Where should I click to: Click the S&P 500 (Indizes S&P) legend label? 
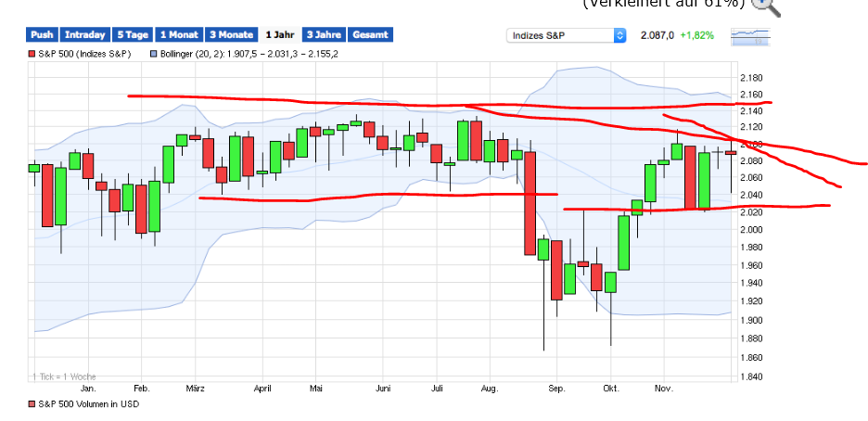click(84, 54)
